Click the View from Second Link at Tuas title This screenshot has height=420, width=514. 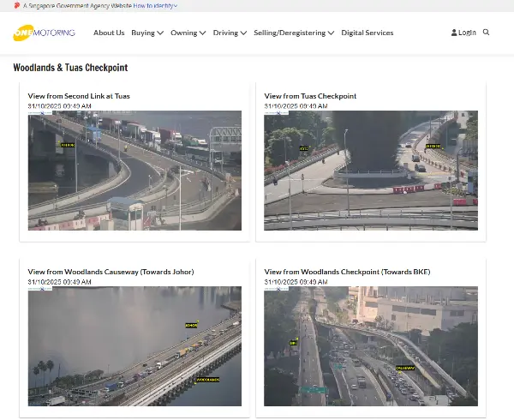coord(79,96)
